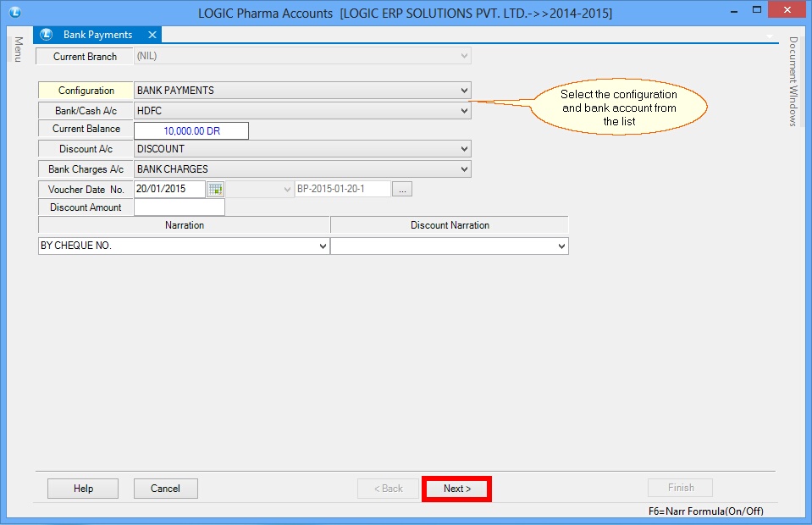Click the Help button
The width and height of the screenshot is (812, 525).
83,489
